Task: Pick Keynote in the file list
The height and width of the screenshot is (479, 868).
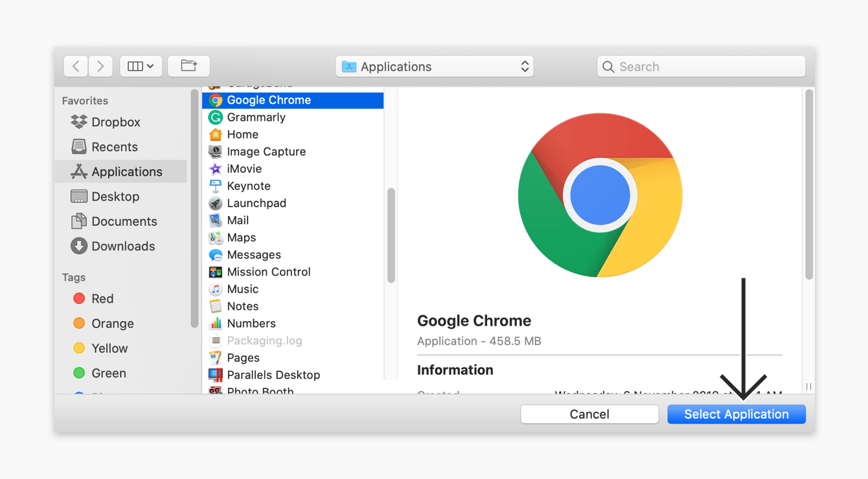Action: pyautogui.click(x=248, y=186)
